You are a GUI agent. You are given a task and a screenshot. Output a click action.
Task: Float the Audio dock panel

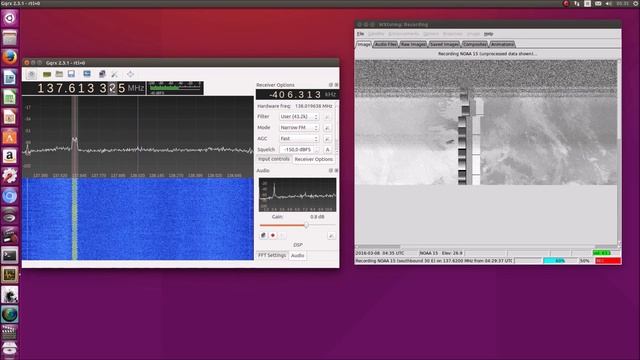[x=331, y=170]
